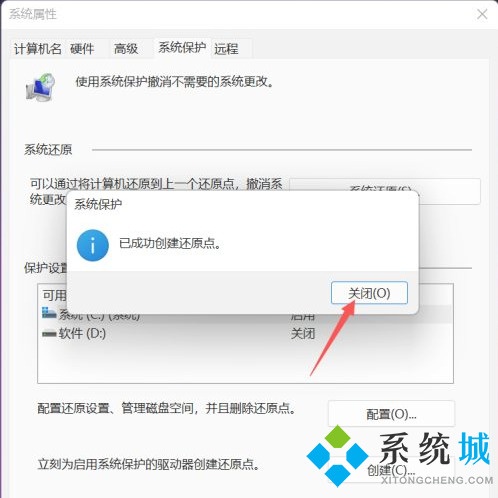Click the 关闭 status of drive D:

tap(303, 333)
